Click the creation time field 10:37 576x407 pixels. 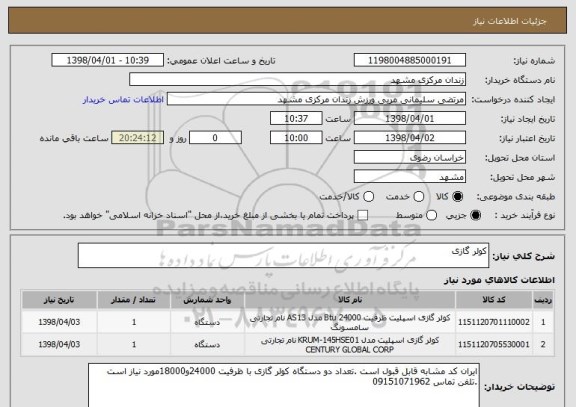296,118
